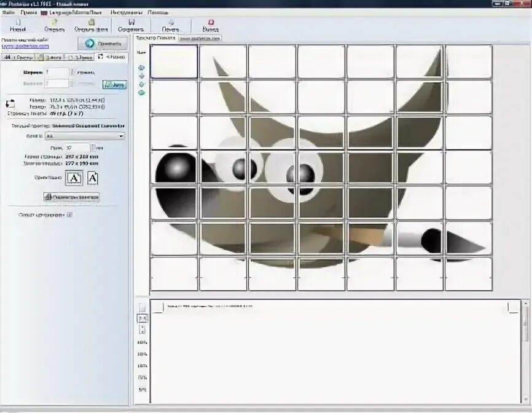Switch to the fourth Size tab
The width and height of the screenshot is (532, 413).
[111, 57]
